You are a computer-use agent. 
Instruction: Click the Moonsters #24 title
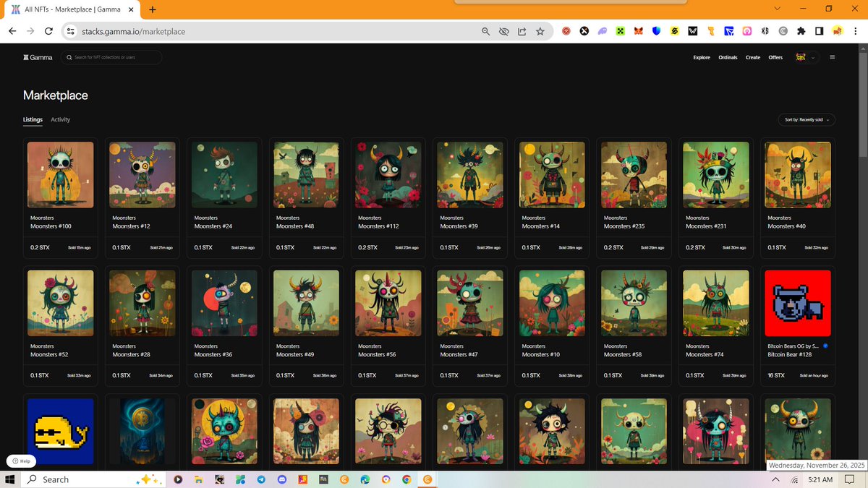[213, 226]
